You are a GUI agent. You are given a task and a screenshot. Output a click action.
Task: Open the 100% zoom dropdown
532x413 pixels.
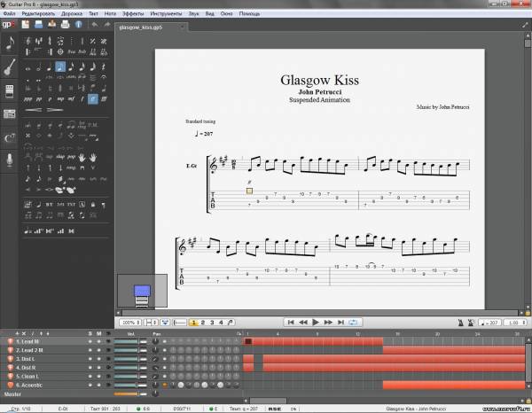coord(130,323)
